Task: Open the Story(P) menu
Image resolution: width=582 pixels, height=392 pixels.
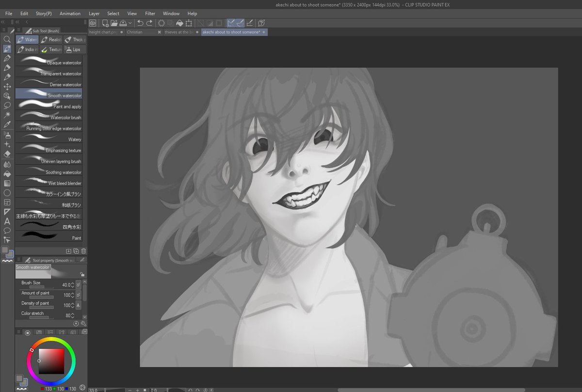Action: pyautogui.click(x=44, y=14)
